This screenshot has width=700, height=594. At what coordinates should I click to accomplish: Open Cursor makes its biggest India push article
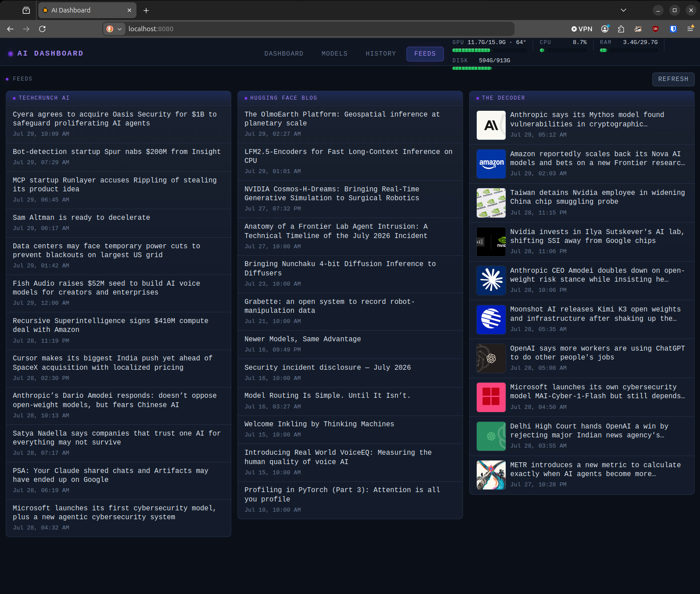click(118, 368)
